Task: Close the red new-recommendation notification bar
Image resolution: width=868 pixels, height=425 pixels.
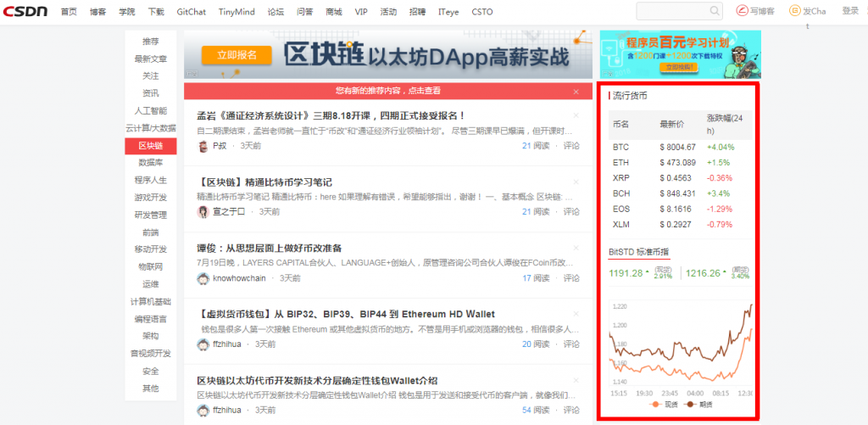Action: [x=576, y=92]
